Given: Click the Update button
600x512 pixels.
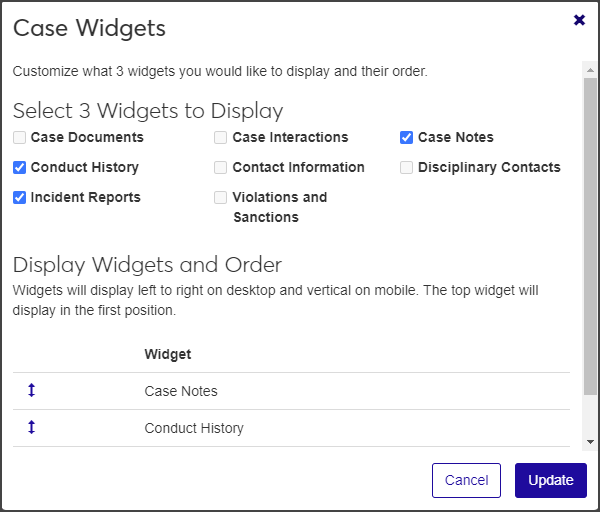Looking at the screenshot, I should pos(550,480).
